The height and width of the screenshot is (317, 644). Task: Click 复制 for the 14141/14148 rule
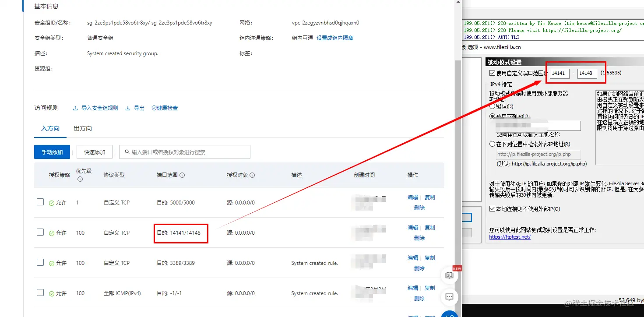(x=430, y=228)
